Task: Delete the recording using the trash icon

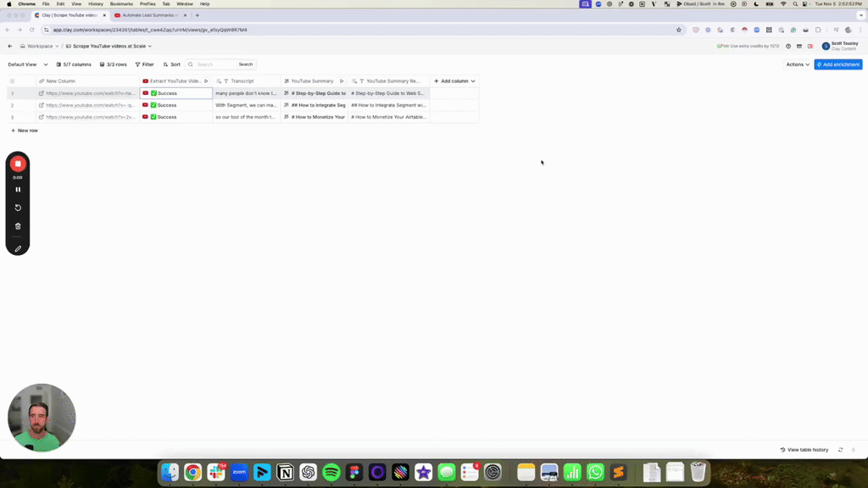Action: [18, 226]
